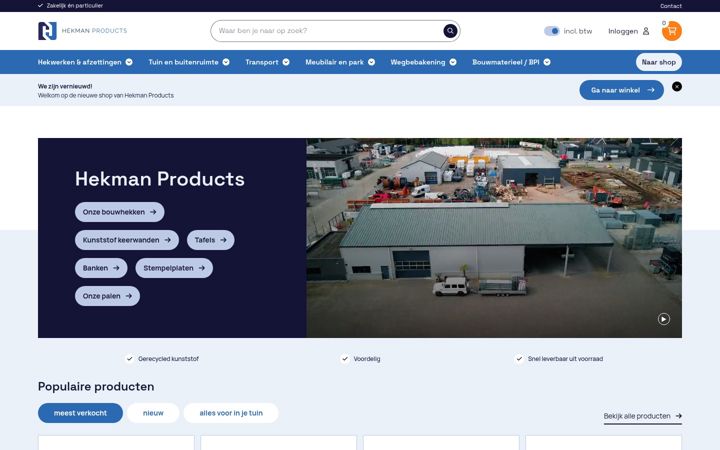Expand the Meubilair en park chevron
The height and width of the screenshot is (450, 720).
[371, 62]
